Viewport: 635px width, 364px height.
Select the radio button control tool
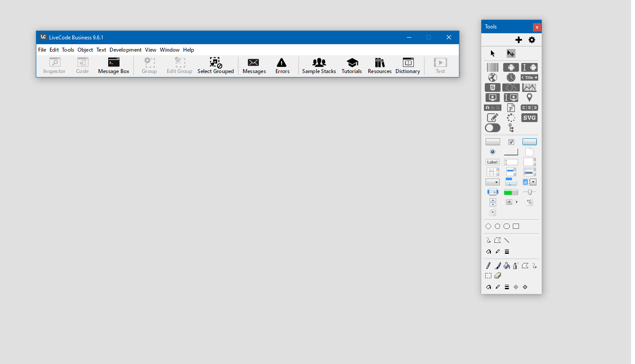click(x=493, y=152)
